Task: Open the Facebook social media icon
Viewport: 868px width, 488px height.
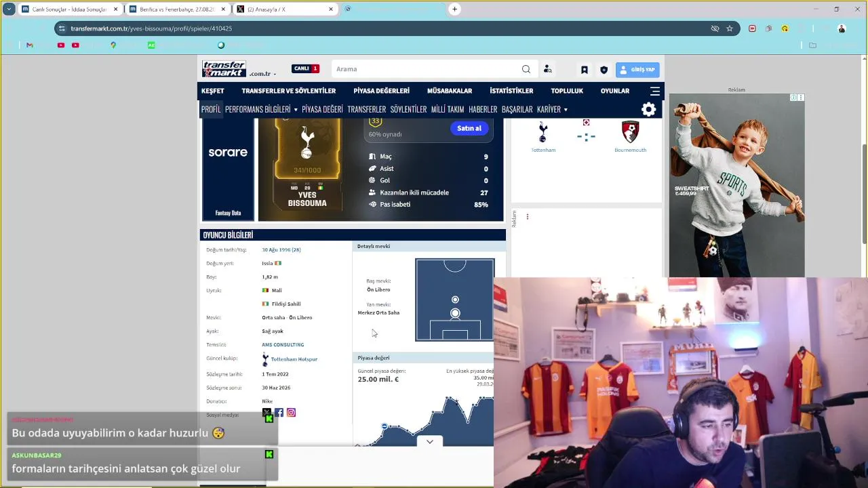Action: tap(279, 413)
